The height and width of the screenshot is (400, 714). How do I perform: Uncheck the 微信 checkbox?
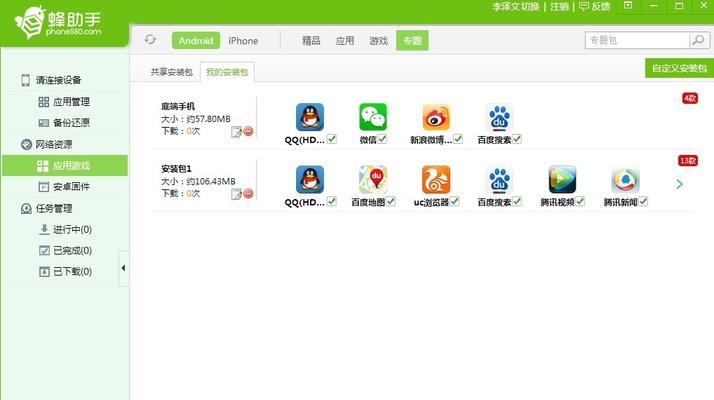click(383, 139)
